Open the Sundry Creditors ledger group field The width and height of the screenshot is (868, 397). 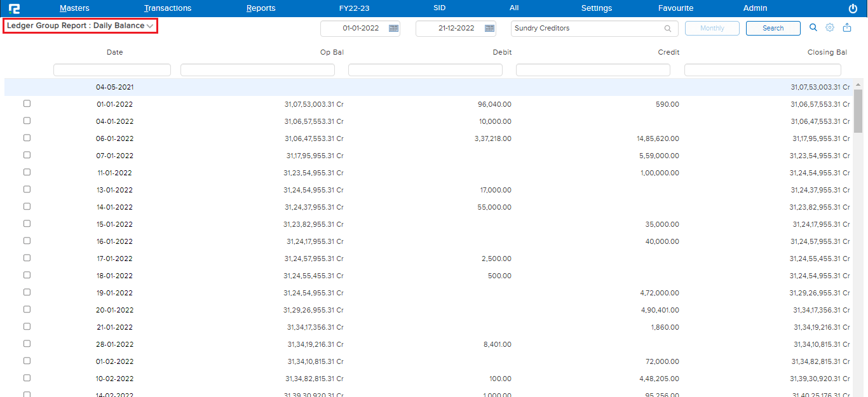click(588, 29)
